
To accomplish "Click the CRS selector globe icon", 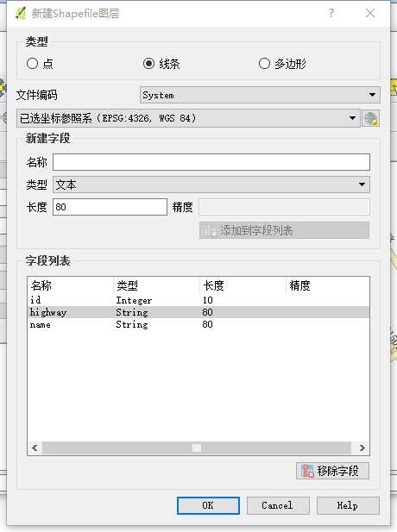I will [371, 118].
